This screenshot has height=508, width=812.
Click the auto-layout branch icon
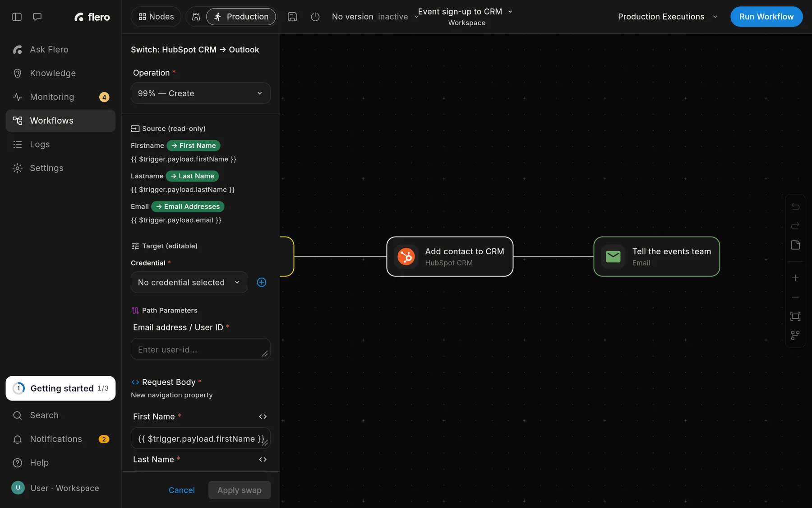[x=795, y=335]
